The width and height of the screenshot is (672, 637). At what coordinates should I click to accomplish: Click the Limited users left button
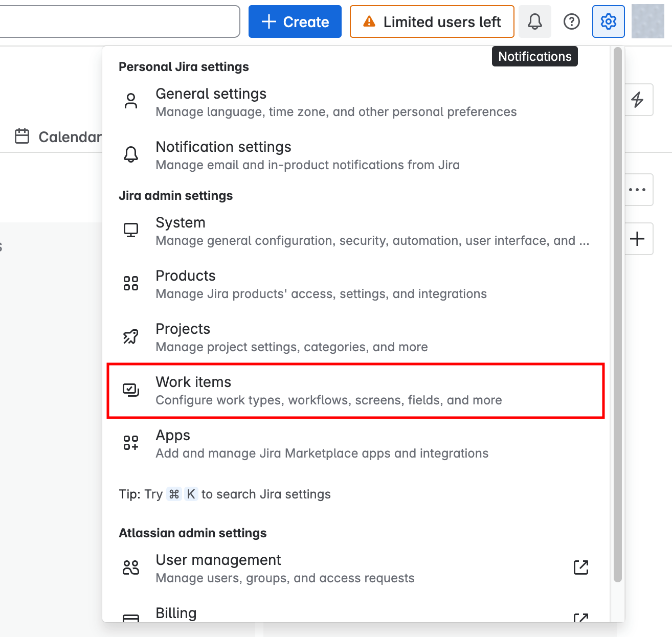coord(432,21)
